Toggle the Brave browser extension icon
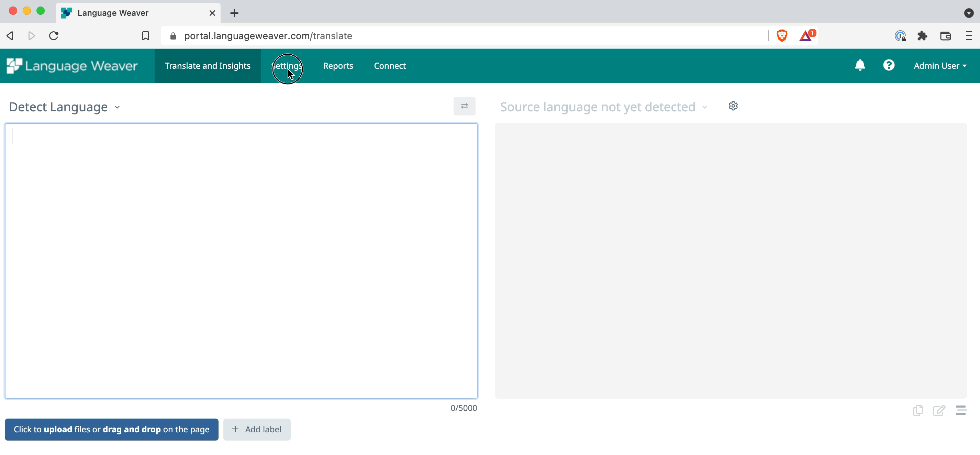The width and height of the screenshot is (980, 455). pos(782,36)
